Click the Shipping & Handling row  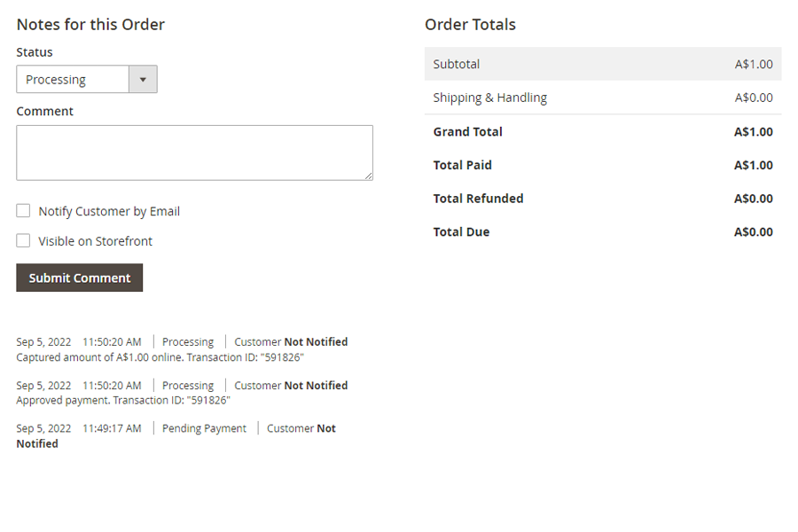603,98
